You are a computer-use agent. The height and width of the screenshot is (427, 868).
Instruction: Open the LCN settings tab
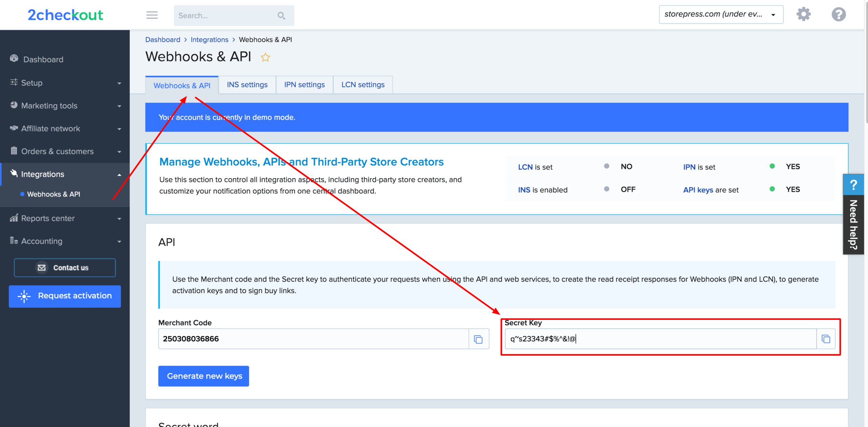coord(363,84)
